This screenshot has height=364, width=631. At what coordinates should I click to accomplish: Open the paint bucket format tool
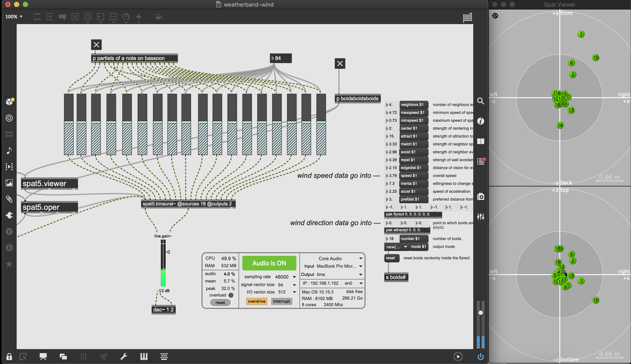pos(159,17)
